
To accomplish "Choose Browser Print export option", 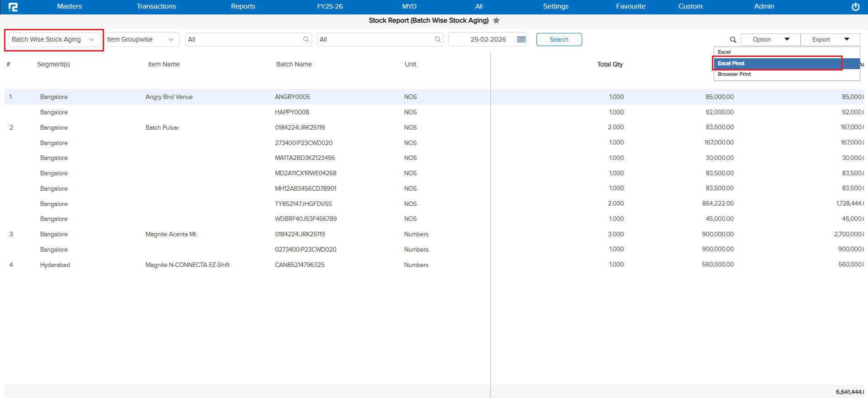I will click(x=787, y=74).
